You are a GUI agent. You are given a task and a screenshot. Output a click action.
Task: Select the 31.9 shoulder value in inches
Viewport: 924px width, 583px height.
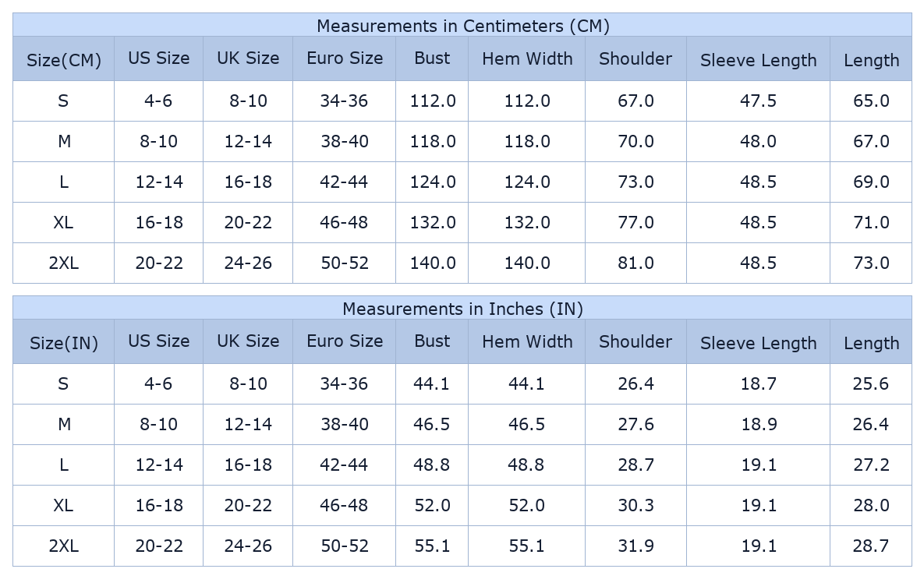(635, 546)
